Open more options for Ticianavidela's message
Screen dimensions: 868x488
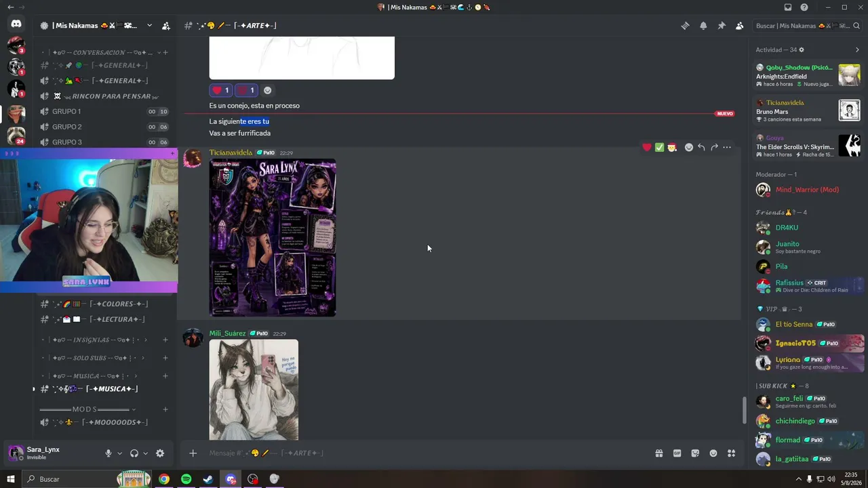coord(727,147)
